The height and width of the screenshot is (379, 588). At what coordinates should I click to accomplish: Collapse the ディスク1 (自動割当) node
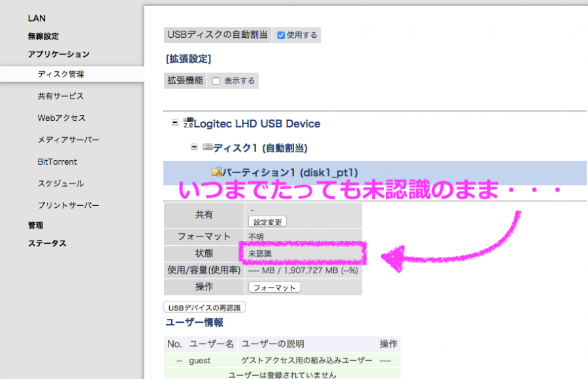[194, 148]
